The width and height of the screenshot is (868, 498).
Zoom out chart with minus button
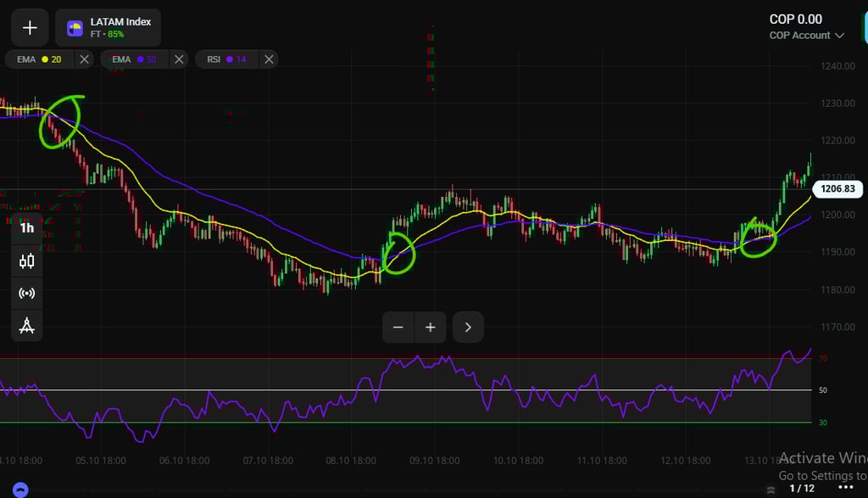(x=398, y=327)
